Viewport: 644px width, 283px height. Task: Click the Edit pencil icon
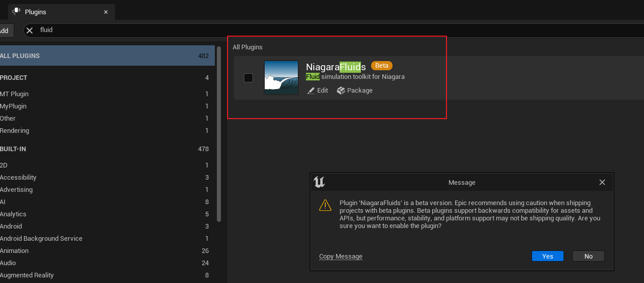click(x=311, y=91)
